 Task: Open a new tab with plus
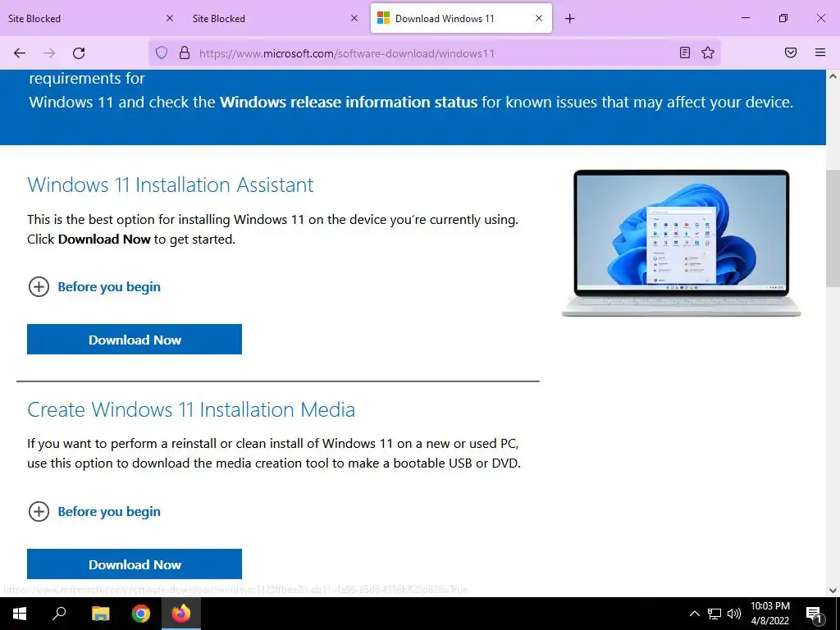click(x=570, y=19)
